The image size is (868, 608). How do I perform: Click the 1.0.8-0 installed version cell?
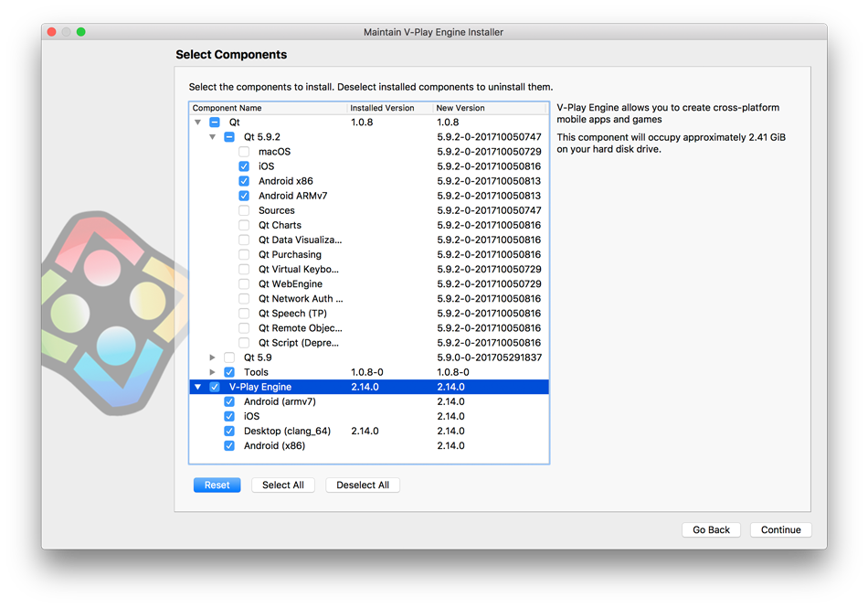367,372
